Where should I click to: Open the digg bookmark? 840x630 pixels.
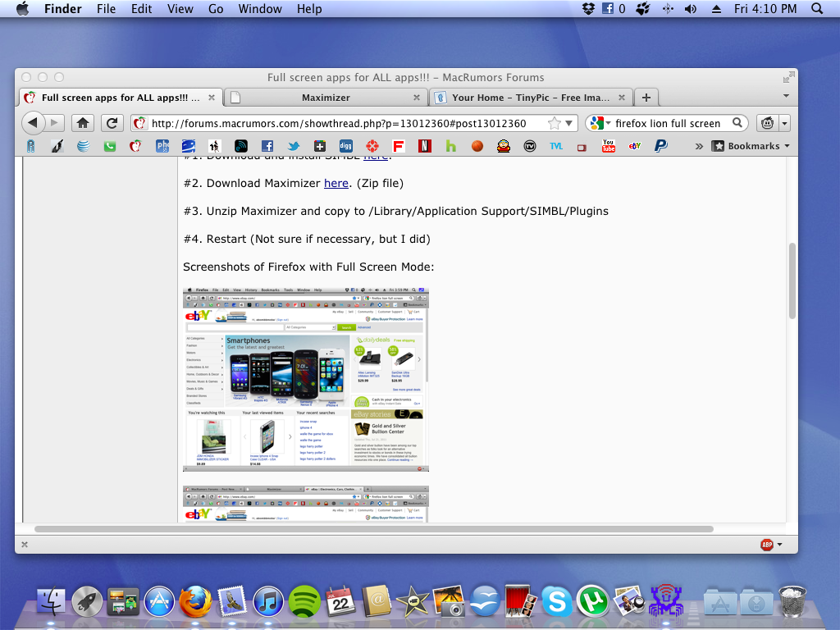click(x=345, y=146)
